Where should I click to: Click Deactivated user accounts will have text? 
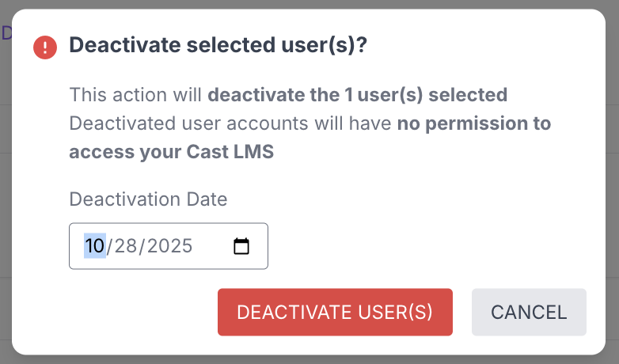point(230,123)
